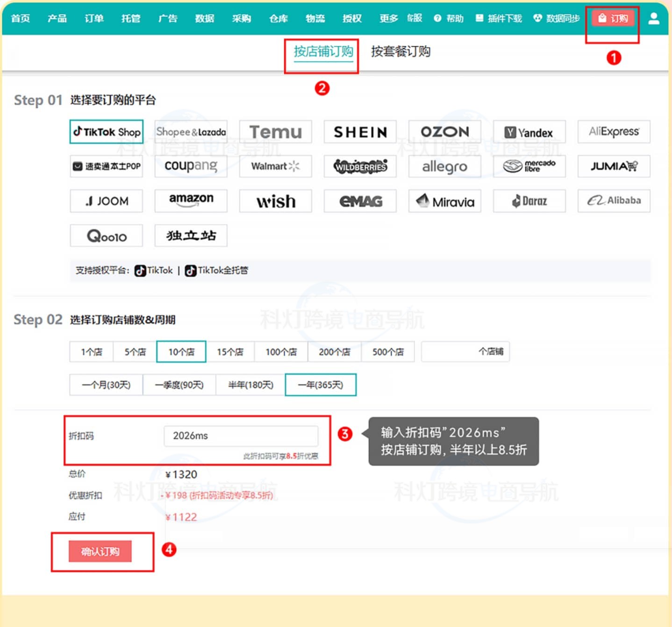Select the 一个月(30天) period option
The image size is (672, 627).
[x=106, y=385]
